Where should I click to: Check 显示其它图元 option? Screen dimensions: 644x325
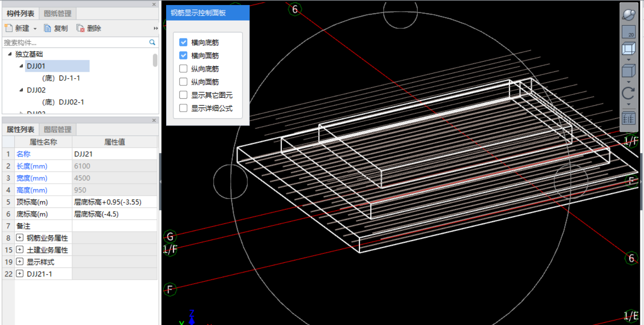click(x=183, y=95)
